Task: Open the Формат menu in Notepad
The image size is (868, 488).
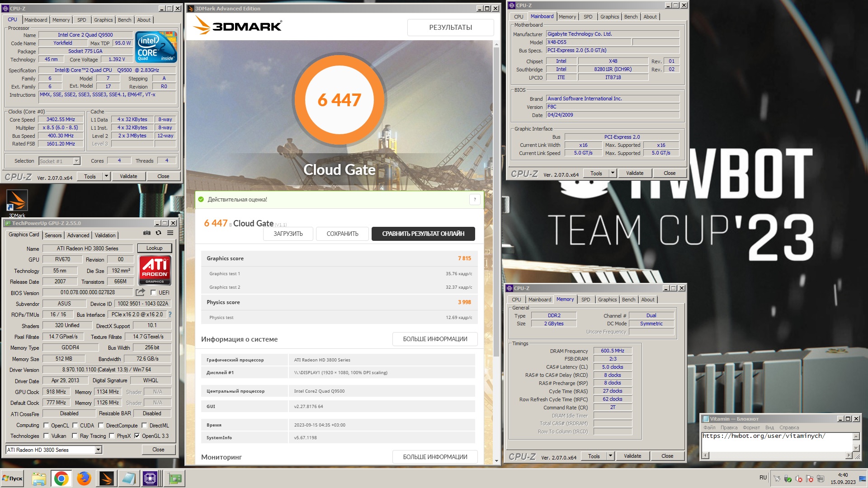Action: pyautogui.click(x=751, y=427)
